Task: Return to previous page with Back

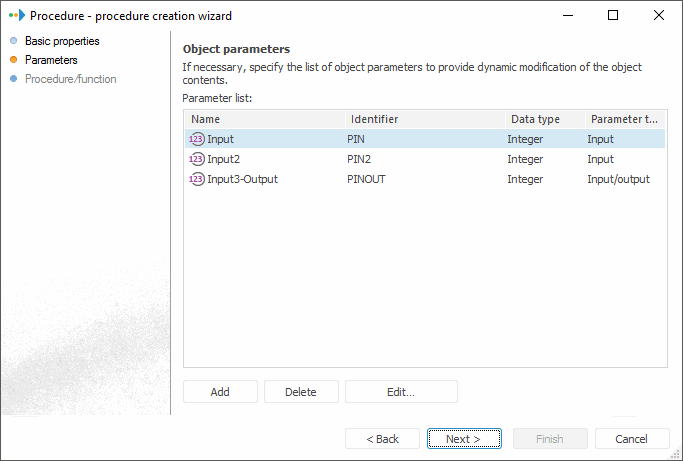Action: tap(382, 439)
